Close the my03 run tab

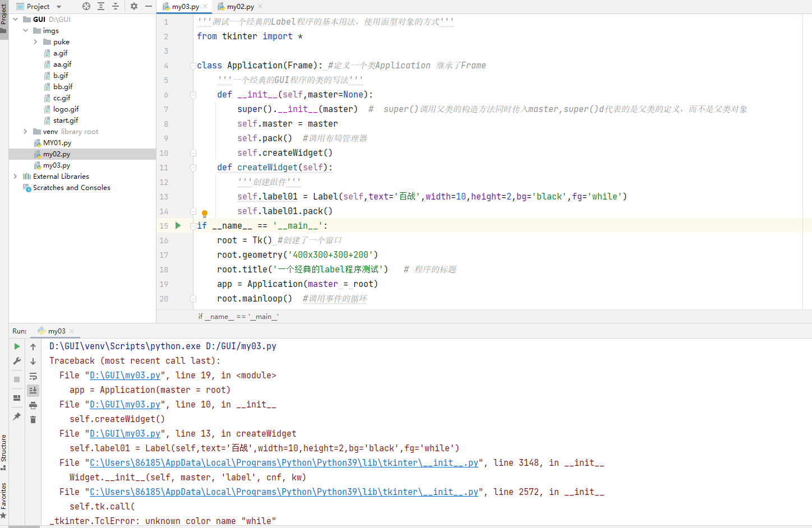click(72, 331)
